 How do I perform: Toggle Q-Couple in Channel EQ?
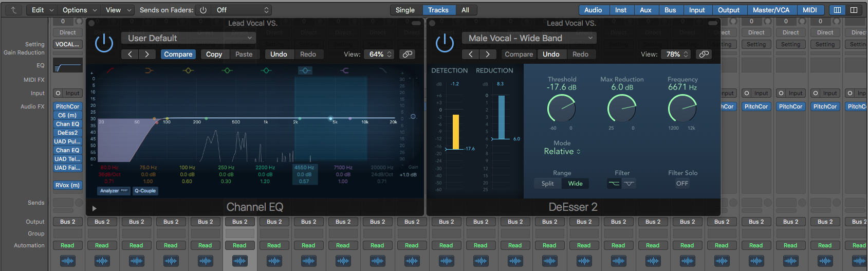point(145,191)
